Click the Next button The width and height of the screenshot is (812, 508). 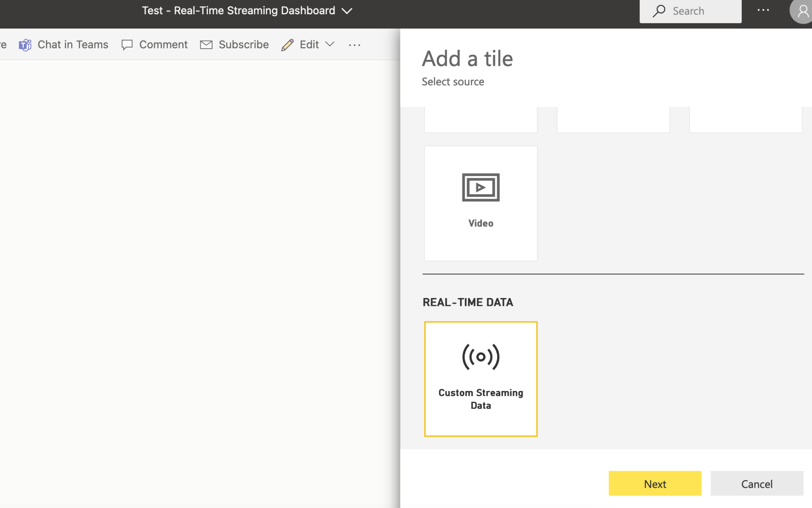[x=654, y=483]
